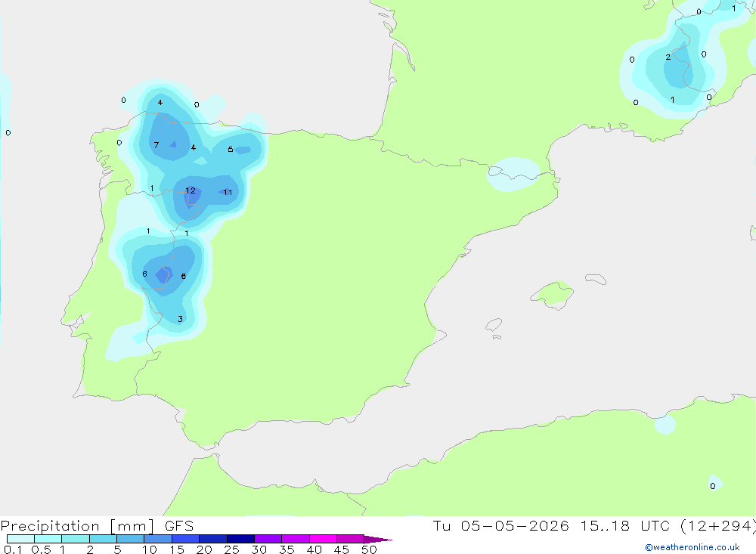Click the '5' precipitation value on the map
This screenshot has width=756, height=554.
coord(231,150)
